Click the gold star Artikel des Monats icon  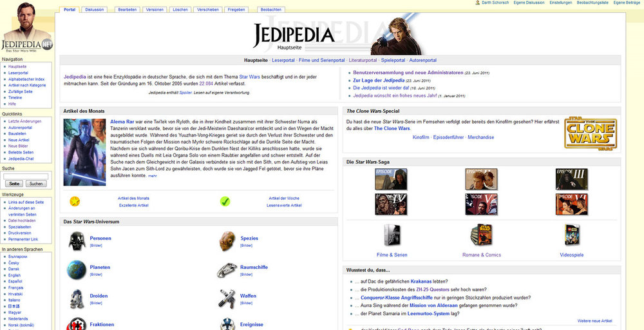(75, 201)
